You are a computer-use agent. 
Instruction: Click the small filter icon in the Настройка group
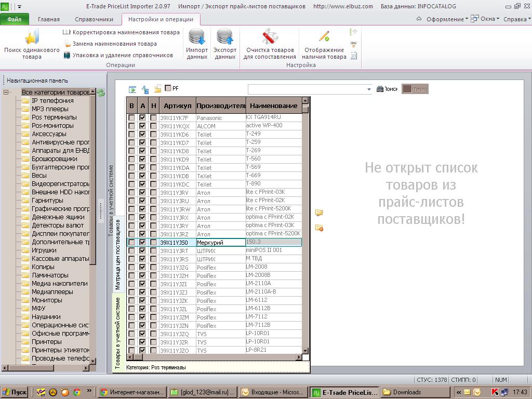click(x=353, y=44)
